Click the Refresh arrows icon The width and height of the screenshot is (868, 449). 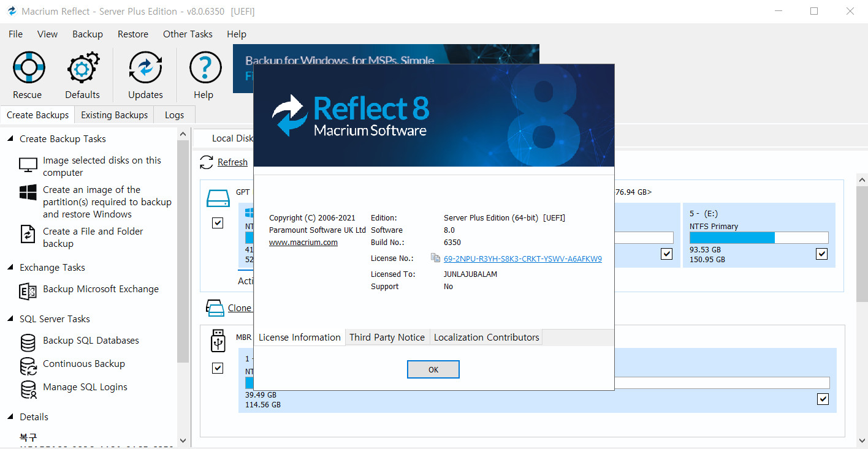[207, 162]
